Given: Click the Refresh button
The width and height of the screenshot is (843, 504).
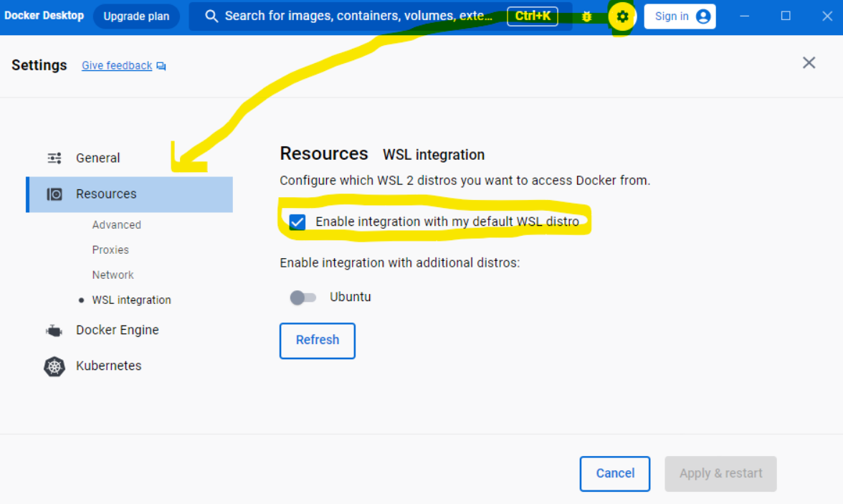Looking at the screenshot, I should [x=317, y=341].
